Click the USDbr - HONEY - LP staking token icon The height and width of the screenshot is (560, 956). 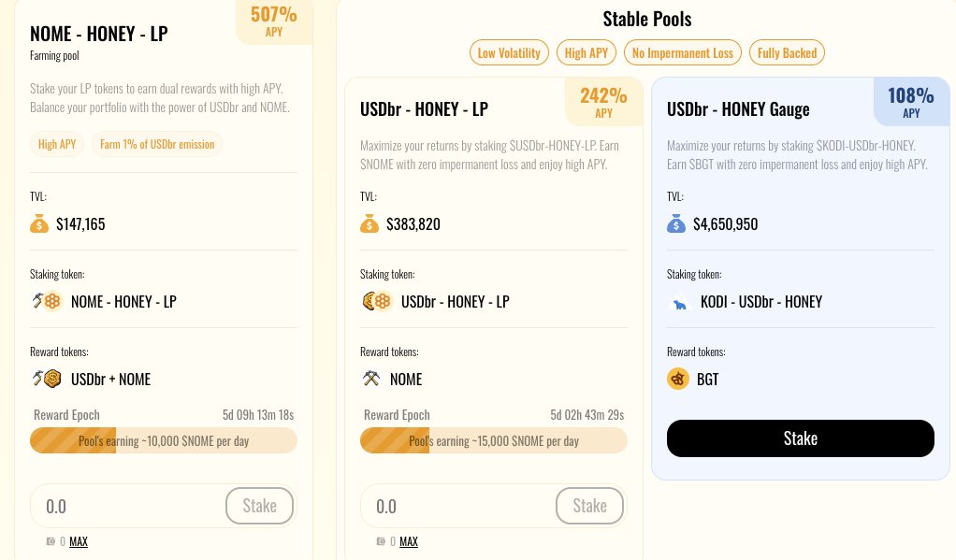coord(376,301)
